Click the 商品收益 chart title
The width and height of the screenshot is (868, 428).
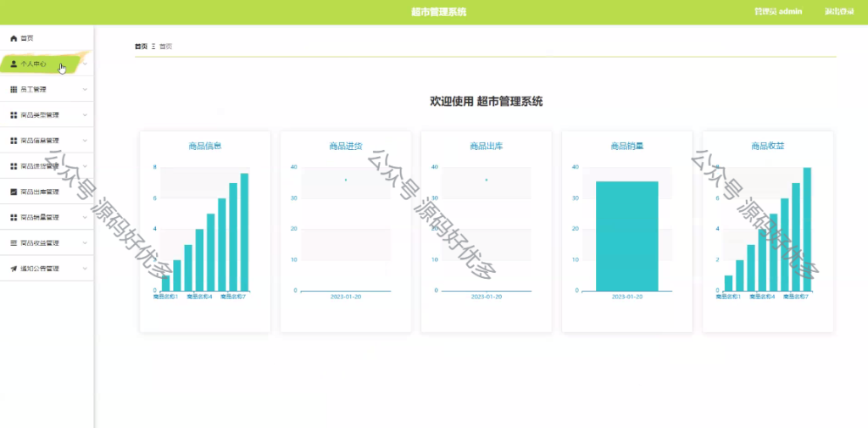(x=768, y=146)
